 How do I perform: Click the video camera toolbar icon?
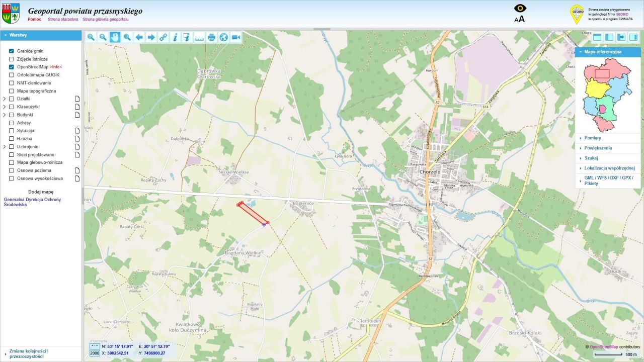tap(235, 37)
